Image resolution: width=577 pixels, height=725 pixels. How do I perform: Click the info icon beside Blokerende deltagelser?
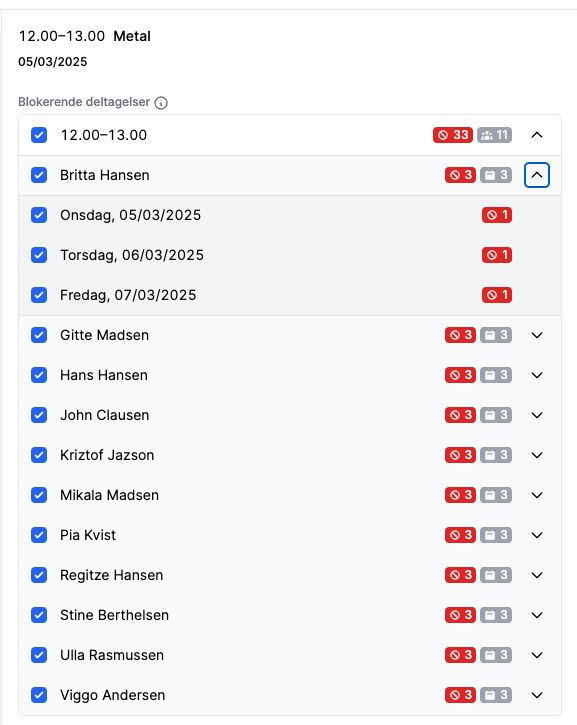click(x=161, y=103)
